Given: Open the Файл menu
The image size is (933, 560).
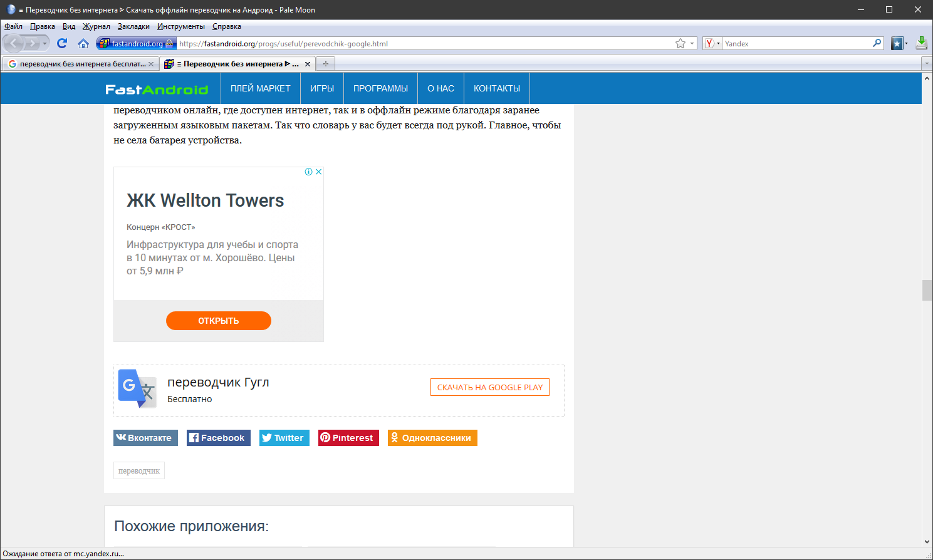Looking at the screenshot, I should point(13,26).
